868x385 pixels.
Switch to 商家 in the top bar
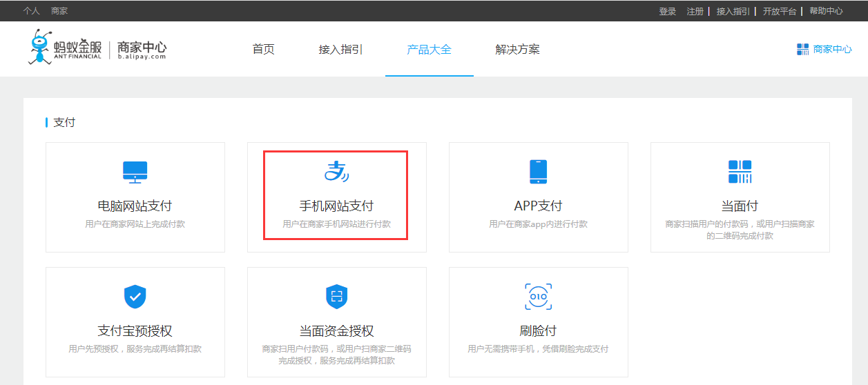click(59, 11)
